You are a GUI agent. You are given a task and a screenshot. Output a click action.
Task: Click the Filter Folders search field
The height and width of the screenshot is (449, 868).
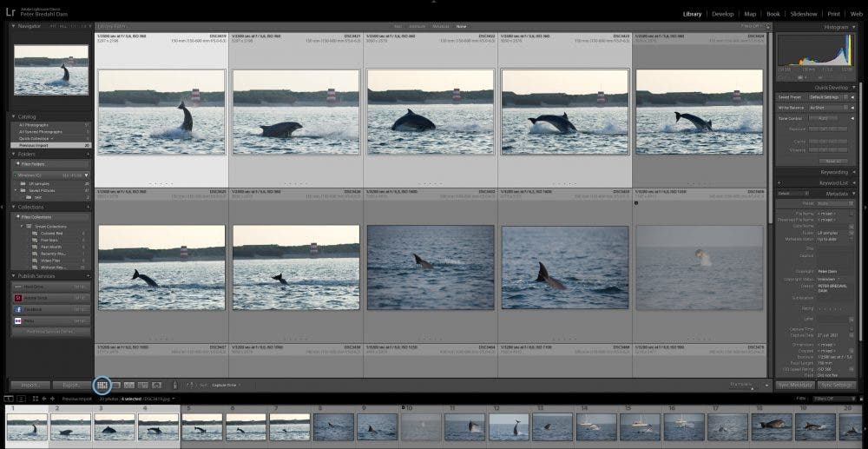pyautogui.click(x=51, y=164)
